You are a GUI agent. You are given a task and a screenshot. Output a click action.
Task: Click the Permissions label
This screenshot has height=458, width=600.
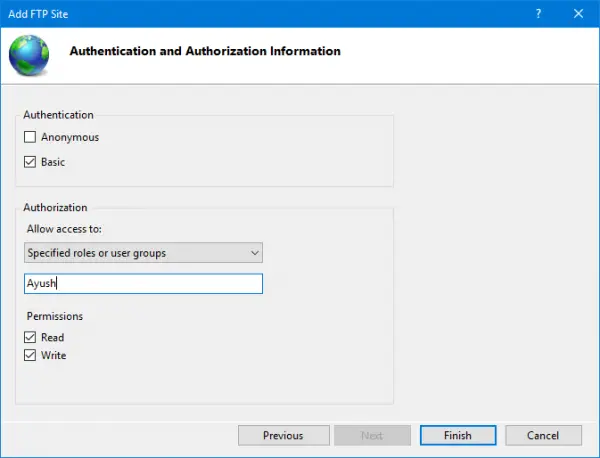coord(55,316)
